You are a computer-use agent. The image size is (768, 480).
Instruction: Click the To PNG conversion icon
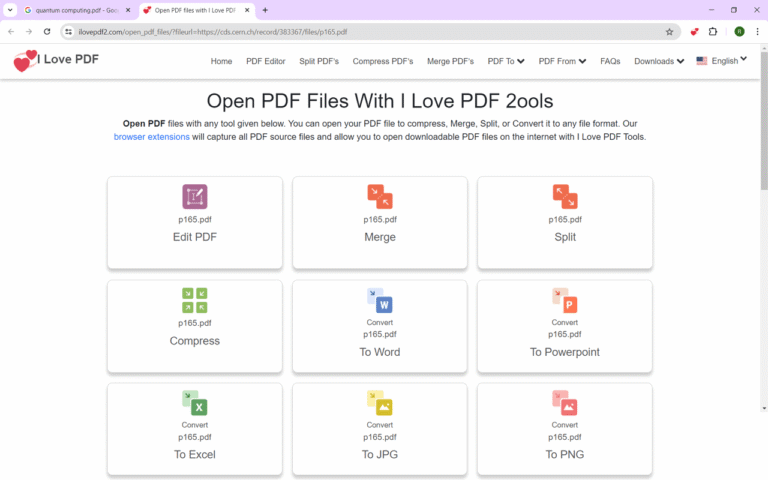coord(565,403)
